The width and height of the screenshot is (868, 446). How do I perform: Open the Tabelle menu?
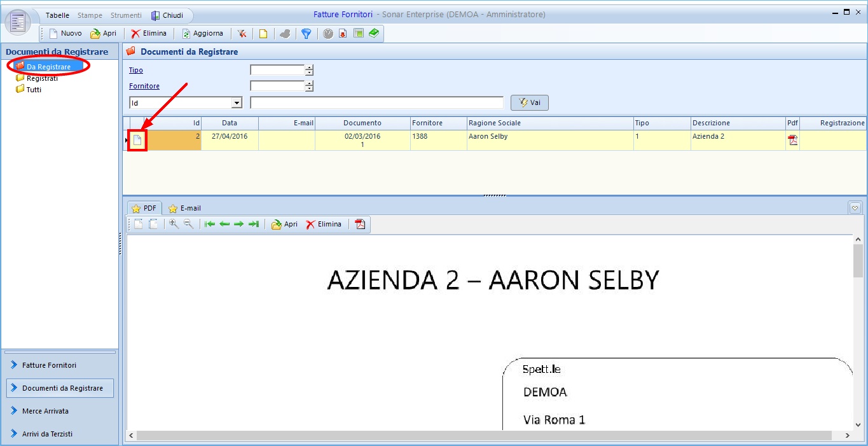[57, 15]
